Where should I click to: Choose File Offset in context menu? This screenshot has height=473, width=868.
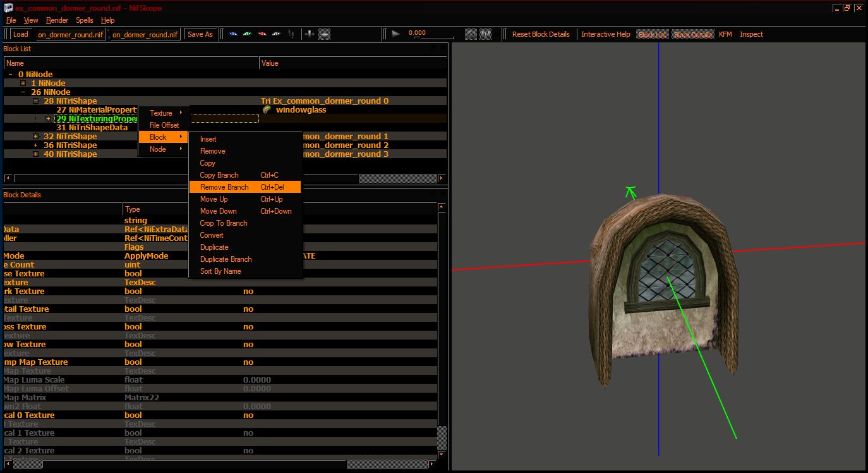pyautogui.click(x=164, y=125)
